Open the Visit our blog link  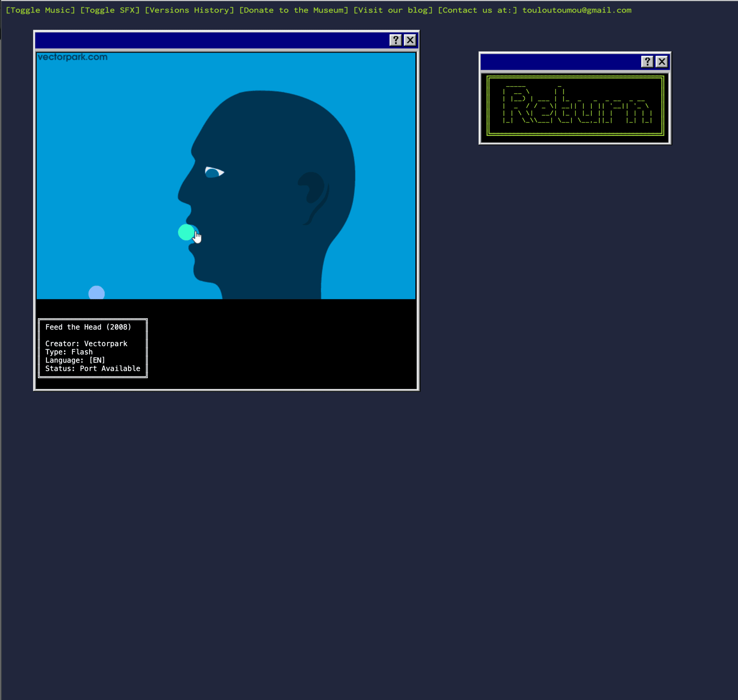click(x=393, y=10)
